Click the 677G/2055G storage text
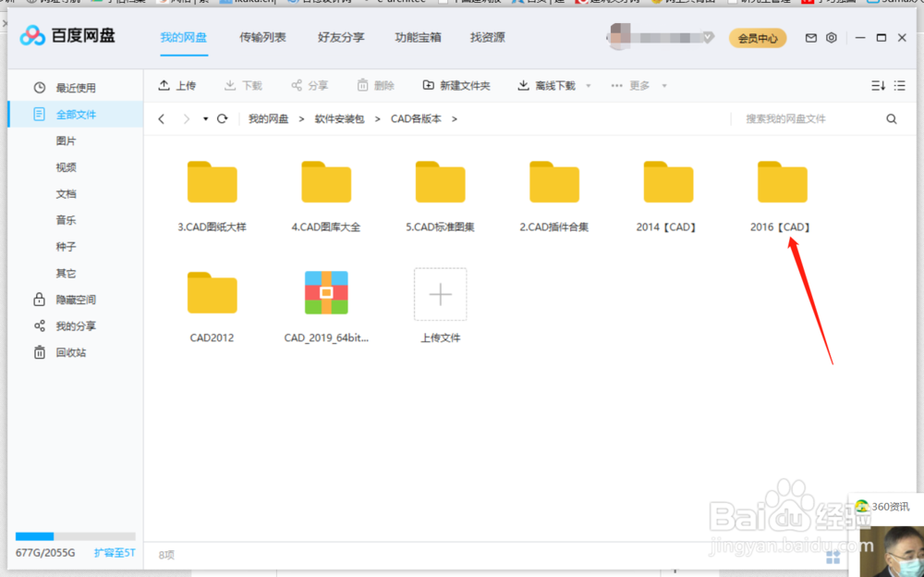Screen dimensions: 924x577 click(x=45, y=553)
